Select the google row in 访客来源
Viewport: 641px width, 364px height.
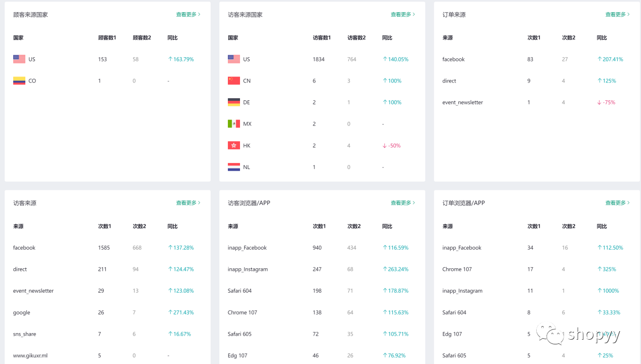[22, 312]
